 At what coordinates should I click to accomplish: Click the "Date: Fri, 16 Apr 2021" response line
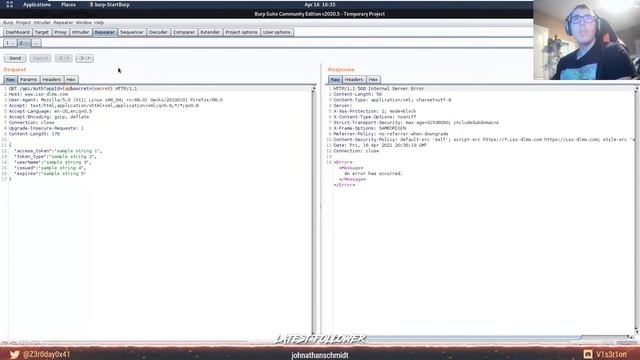(x=380, y=145)
